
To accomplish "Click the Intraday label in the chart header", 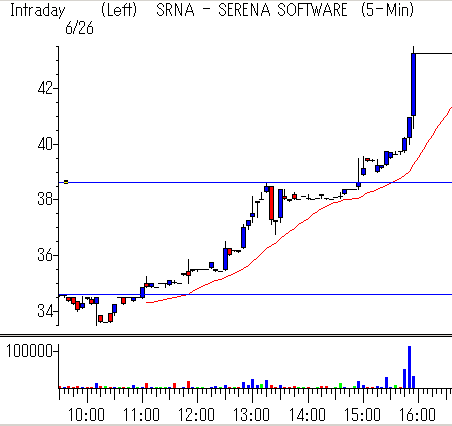I will tap(38, 11).
